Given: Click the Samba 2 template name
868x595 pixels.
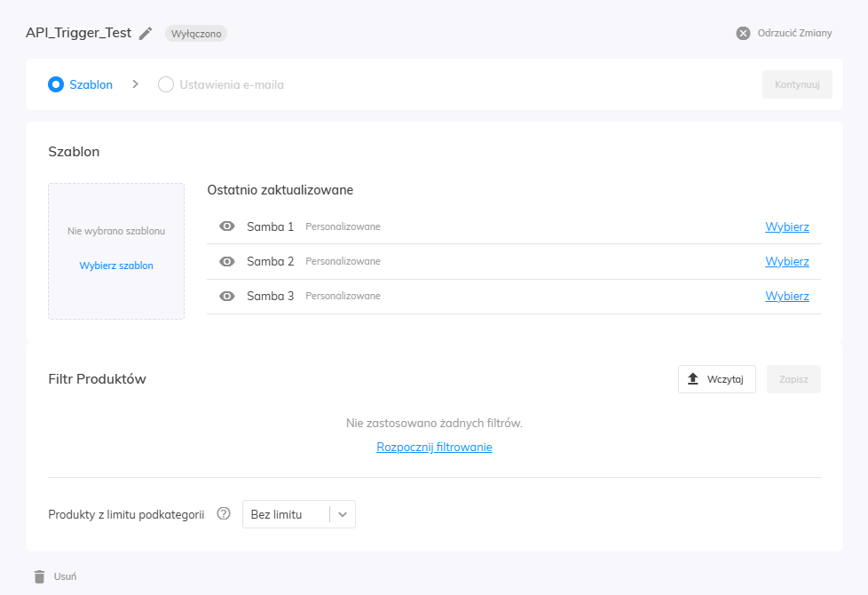Looking at the screenshot, I should 270,261.
